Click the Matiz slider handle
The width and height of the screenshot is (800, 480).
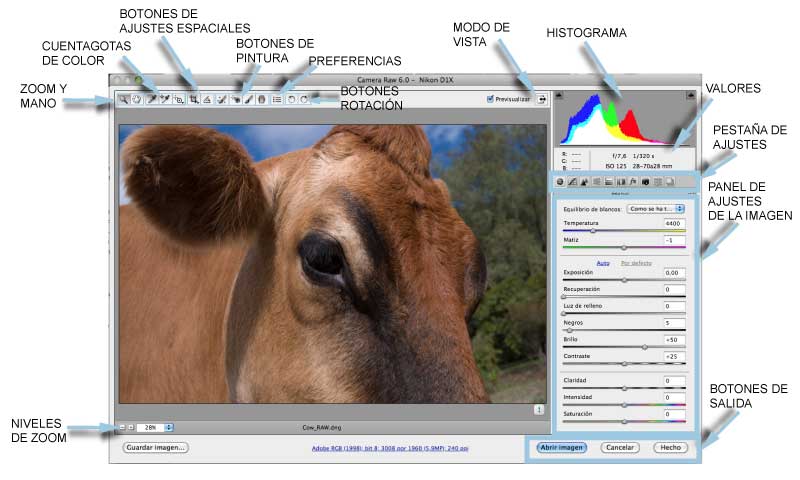tap(624, 247)
